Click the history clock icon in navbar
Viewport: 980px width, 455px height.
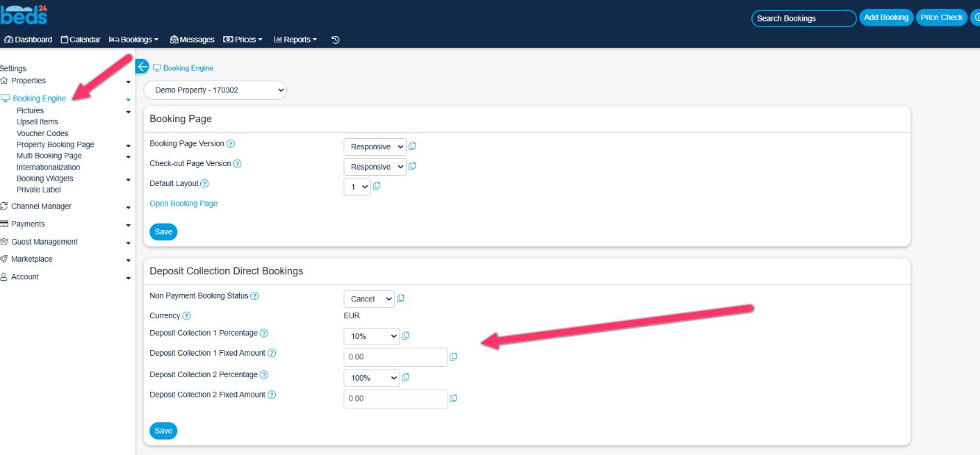tap(335, 40)
